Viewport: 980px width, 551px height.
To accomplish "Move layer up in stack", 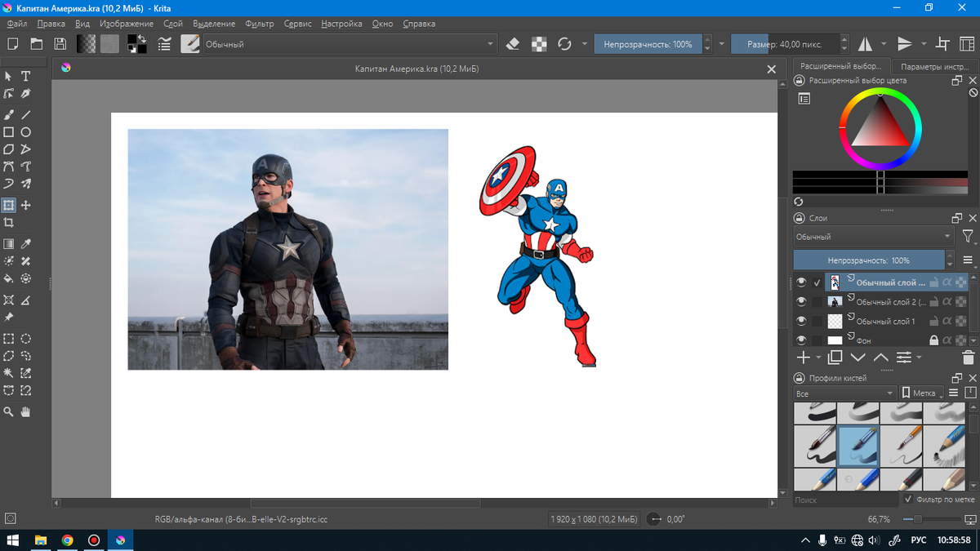I will (x=880, y=358).
